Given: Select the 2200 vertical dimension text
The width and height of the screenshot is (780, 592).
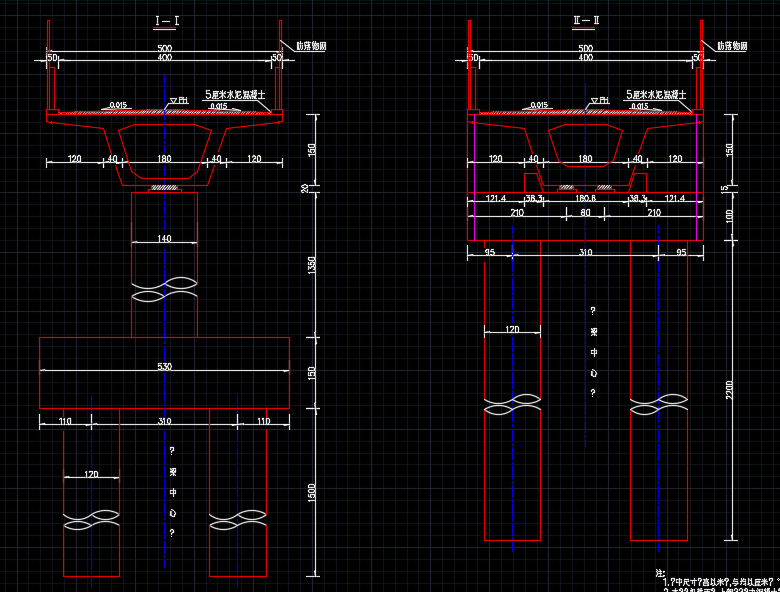Looking at the screenshot, I should point(729,390).
